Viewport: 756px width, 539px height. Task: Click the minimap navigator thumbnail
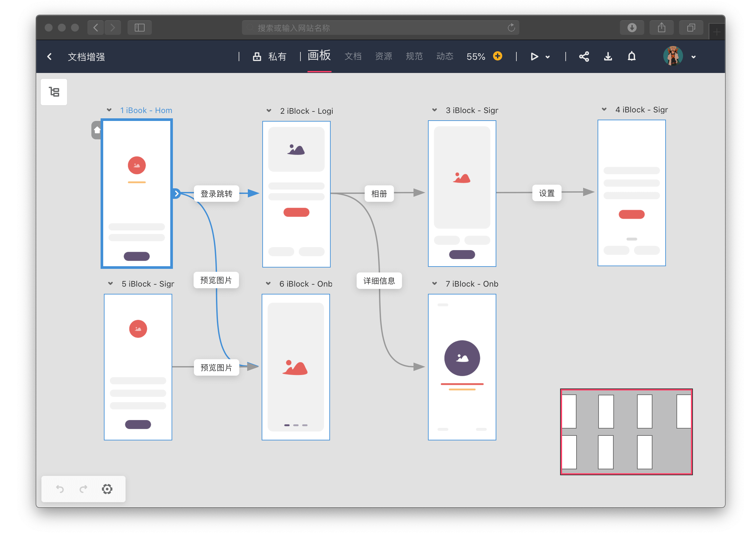tap(626, 432)
